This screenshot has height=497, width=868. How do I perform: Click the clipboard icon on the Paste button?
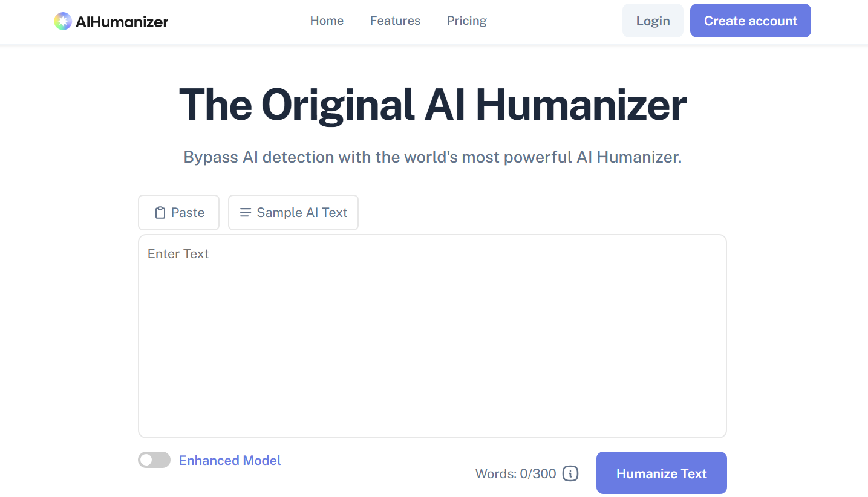[x=160, y=212]
